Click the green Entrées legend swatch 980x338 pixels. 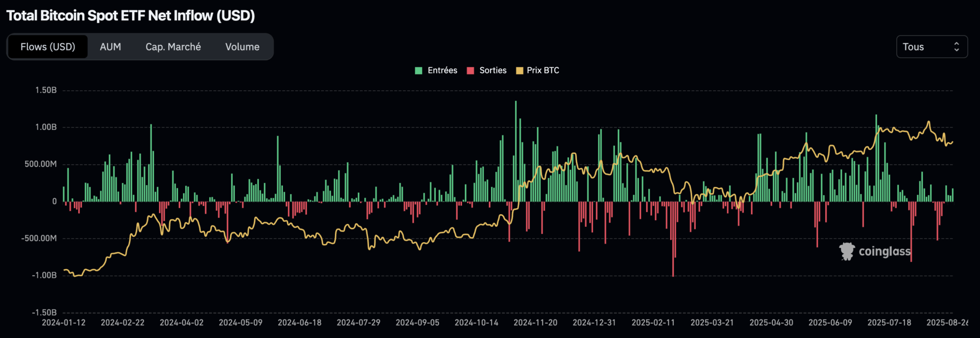(419, 71)
